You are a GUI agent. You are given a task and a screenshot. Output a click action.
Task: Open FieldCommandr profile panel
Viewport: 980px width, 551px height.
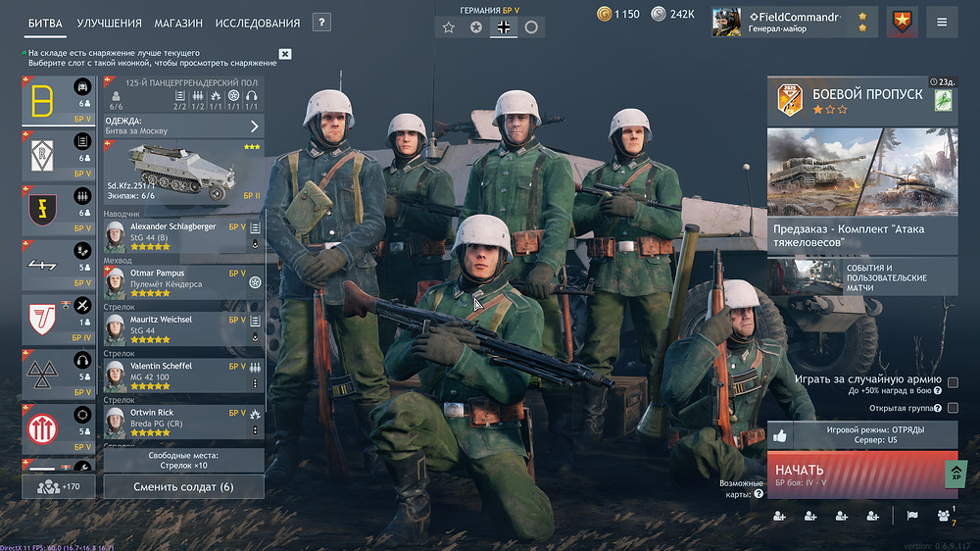(794, 22)
